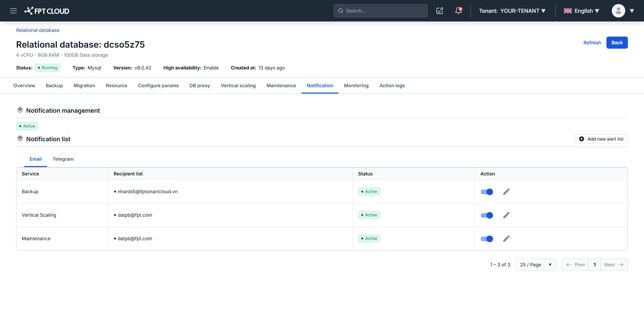
Task: Click Add new alert list button
Action: [601, 139]
